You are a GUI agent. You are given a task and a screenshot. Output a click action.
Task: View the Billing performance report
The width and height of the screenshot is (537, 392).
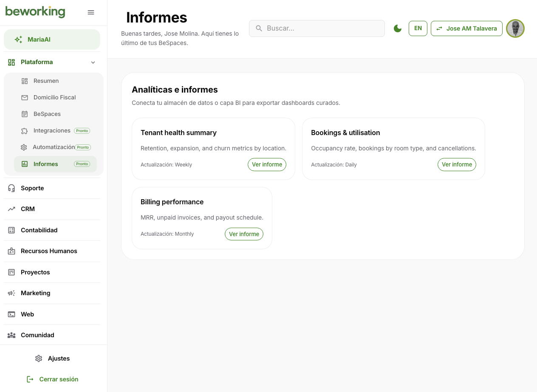[244, 234]
